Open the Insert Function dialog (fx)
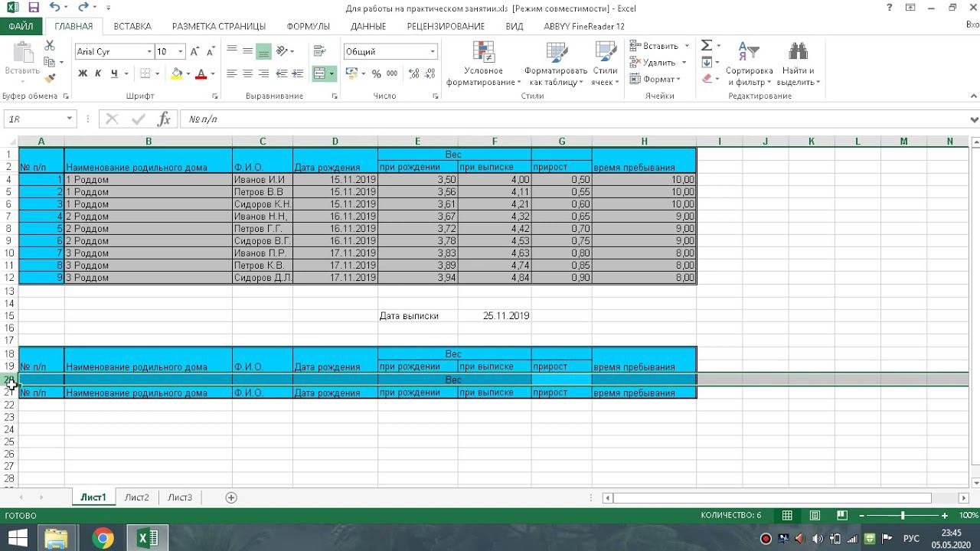This screenshot has height=551, width=980. coord(164,119)
